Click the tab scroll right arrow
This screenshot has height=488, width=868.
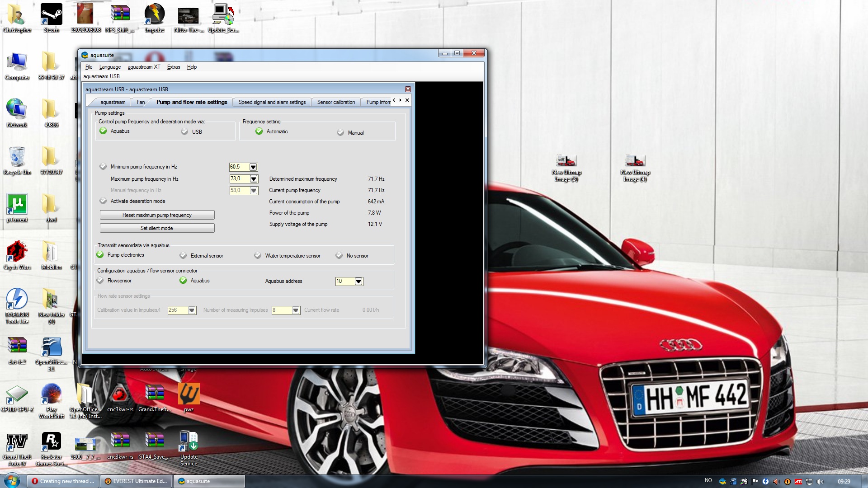[400, 100]
